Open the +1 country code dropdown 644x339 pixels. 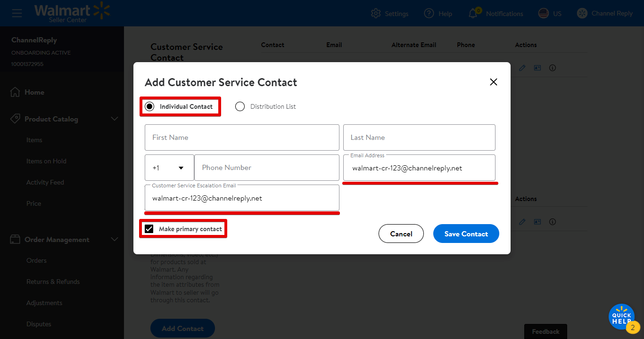[169, 168]
